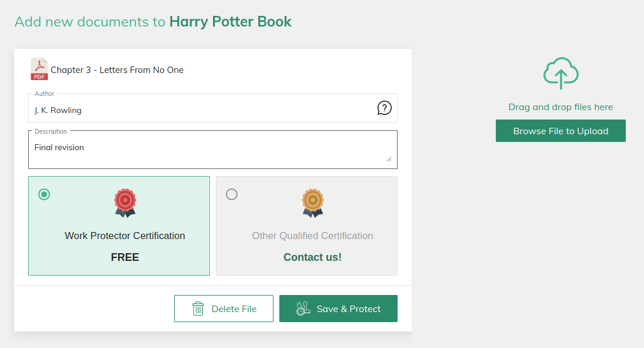Screen dimensions: 644x348
Task: Click the trash can icon
Action: pos(198,309)
